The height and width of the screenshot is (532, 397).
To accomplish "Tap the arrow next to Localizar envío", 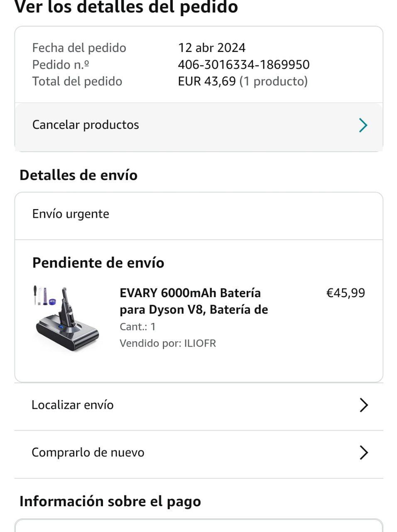I will click(363, 405).
